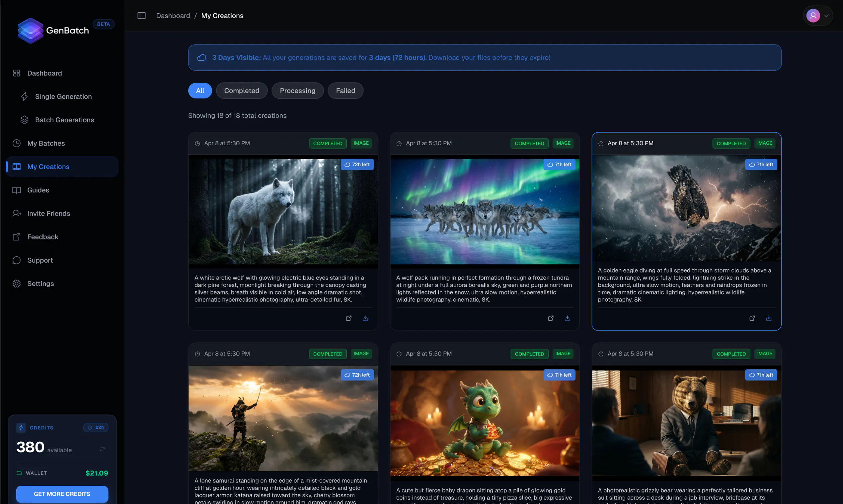This screenshot has width=843, height=504.
Task: Switch to the Processing filter tab
Action: coord(298,91)
